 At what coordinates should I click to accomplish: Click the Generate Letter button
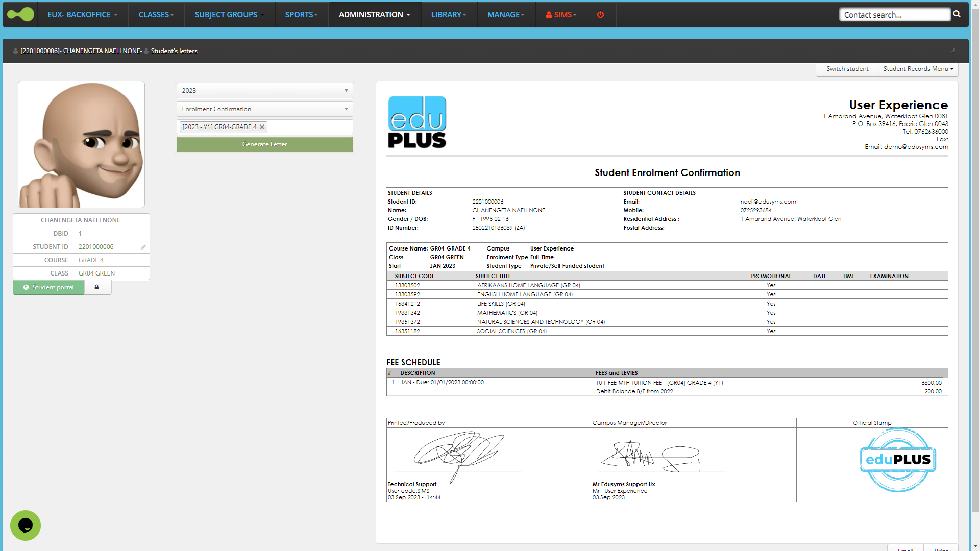pos(264,144)
